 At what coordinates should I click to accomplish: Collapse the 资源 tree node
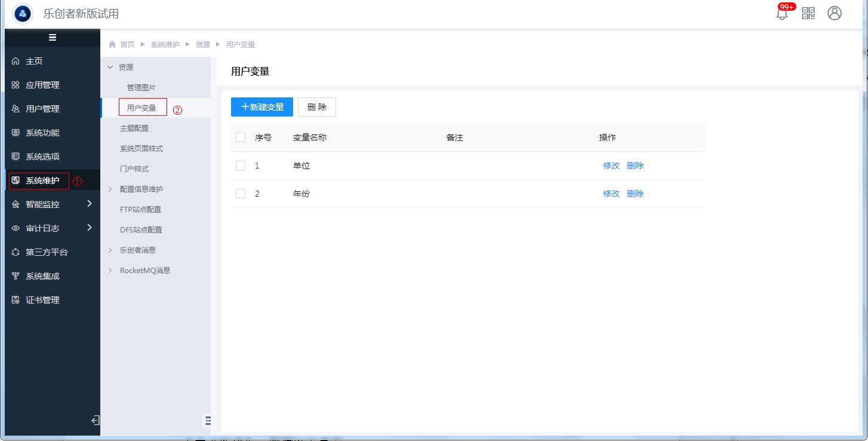pyautogui.click(x=110, y=68)
